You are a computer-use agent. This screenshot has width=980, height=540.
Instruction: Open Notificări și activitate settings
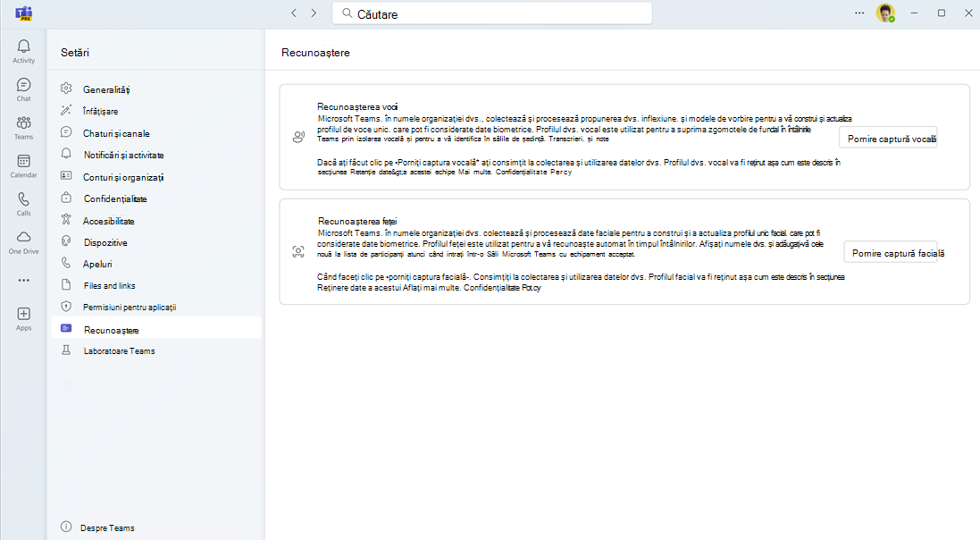[156, 155]
